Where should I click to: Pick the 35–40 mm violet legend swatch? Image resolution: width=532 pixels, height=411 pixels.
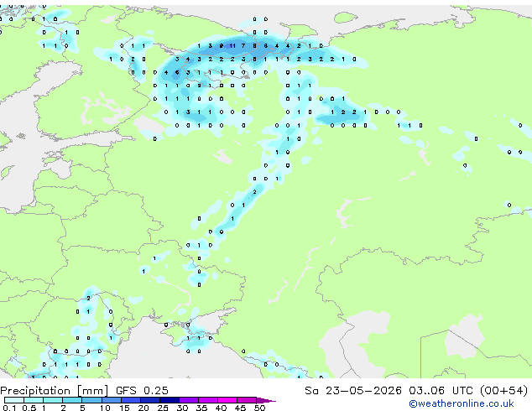click(x=207, y=400)
